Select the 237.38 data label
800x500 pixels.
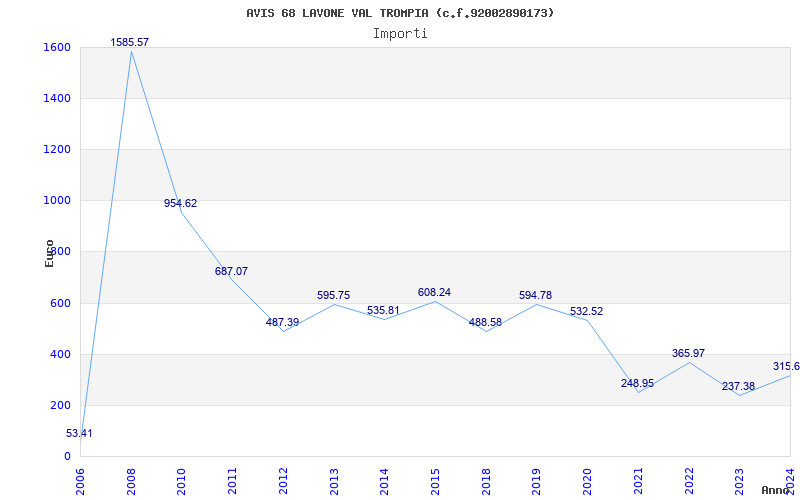tap(738, 386)
